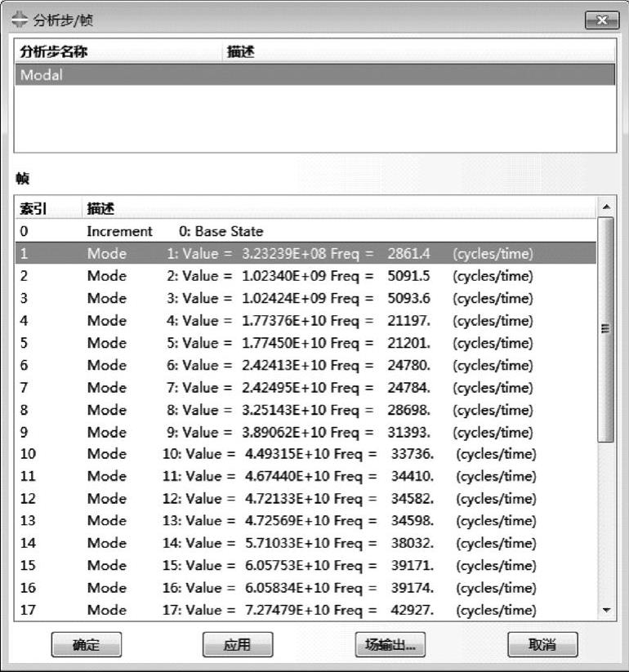
Task: Click the 描述 header in the step table
Action: pyautogui.click(x=418, y=51)
